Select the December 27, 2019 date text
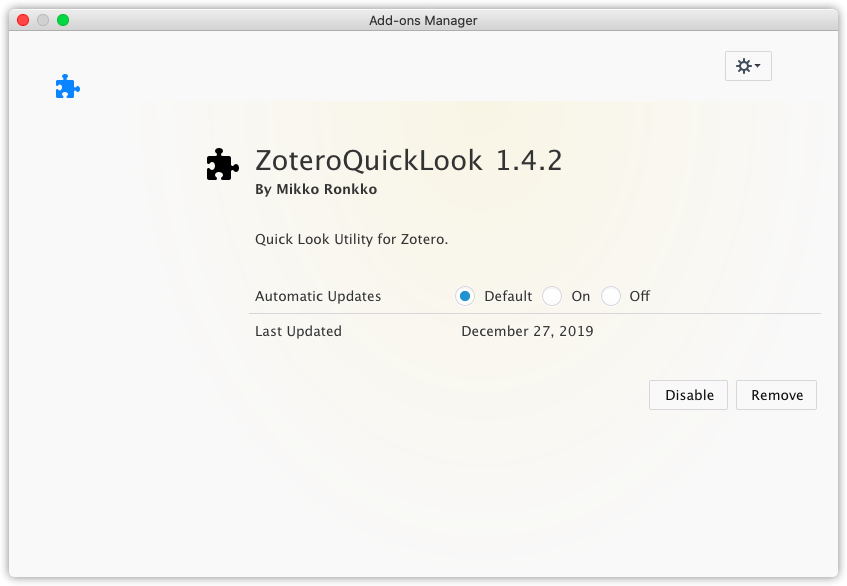The width and height of the screenshot is (847, 586). pyautogui.click(x=527, y=331)
